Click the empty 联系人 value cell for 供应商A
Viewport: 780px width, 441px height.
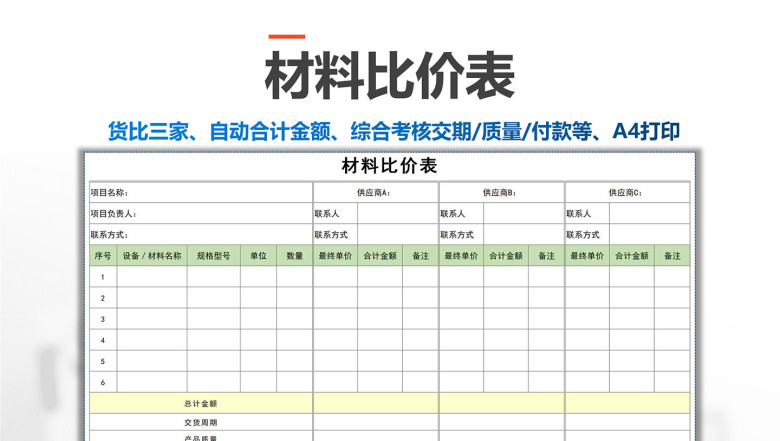coord(398,213)
